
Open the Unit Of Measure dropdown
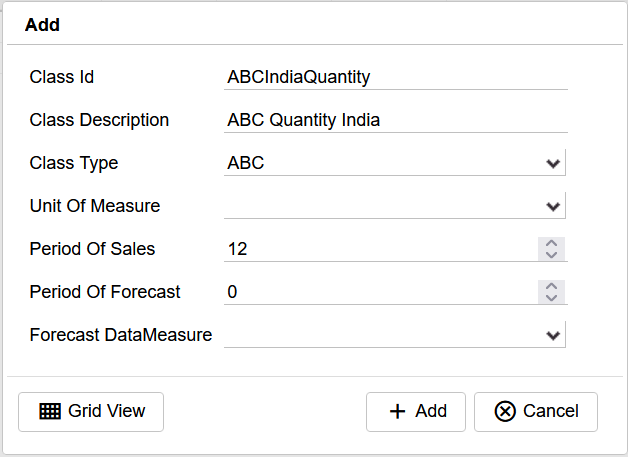[x=394, y=206]
